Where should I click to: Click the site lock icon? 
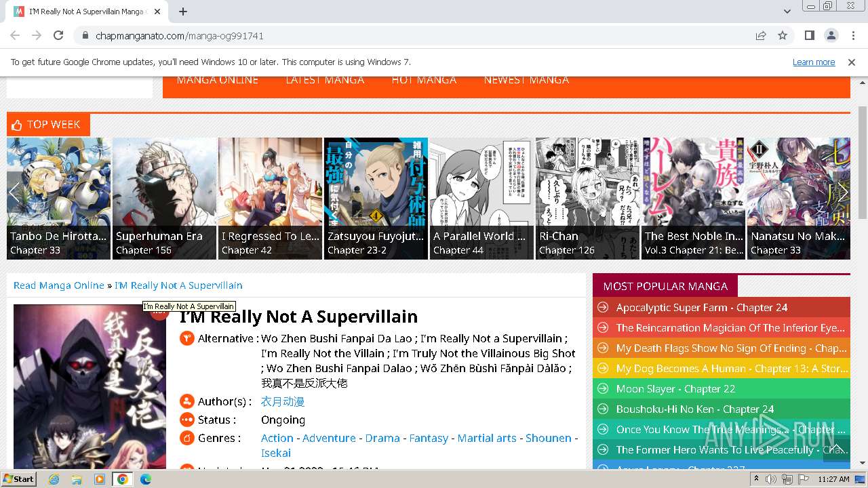pos(85,35)
